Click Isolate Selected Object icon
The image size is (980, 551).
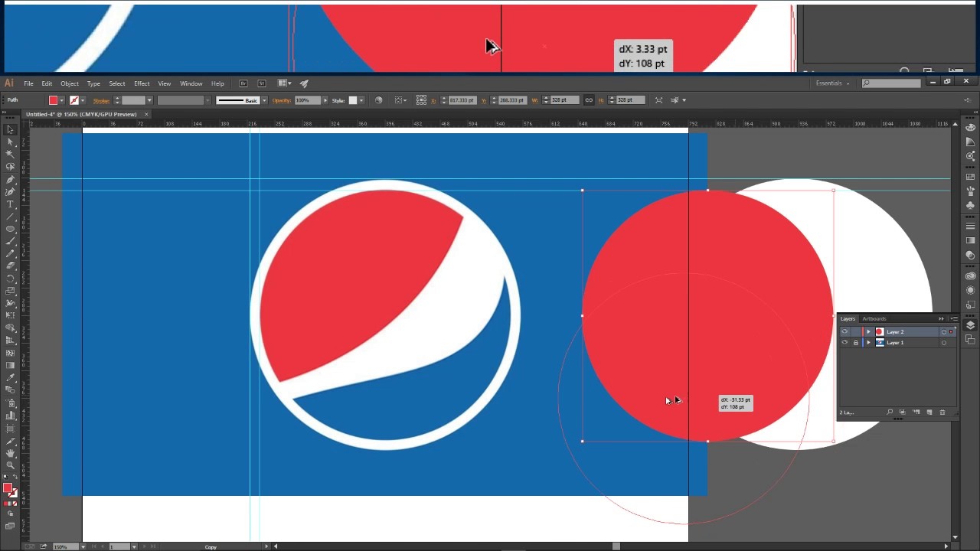[658, 100]
